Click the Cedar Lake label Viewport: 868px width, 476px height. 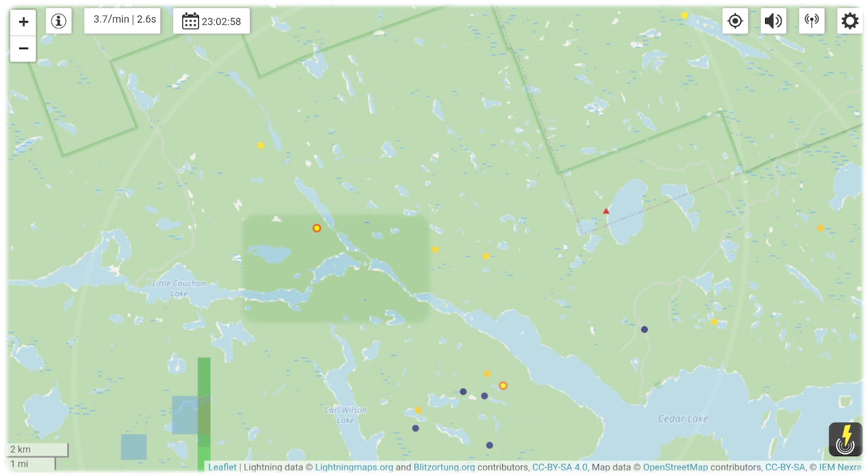click(x=683, y=419)
